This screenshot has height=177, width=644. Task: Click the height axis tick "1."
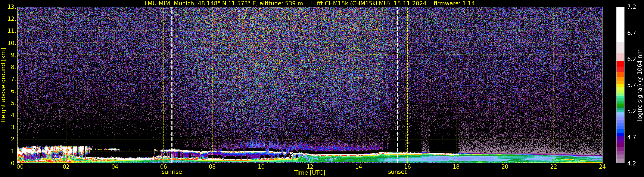(x=13, y=151)
